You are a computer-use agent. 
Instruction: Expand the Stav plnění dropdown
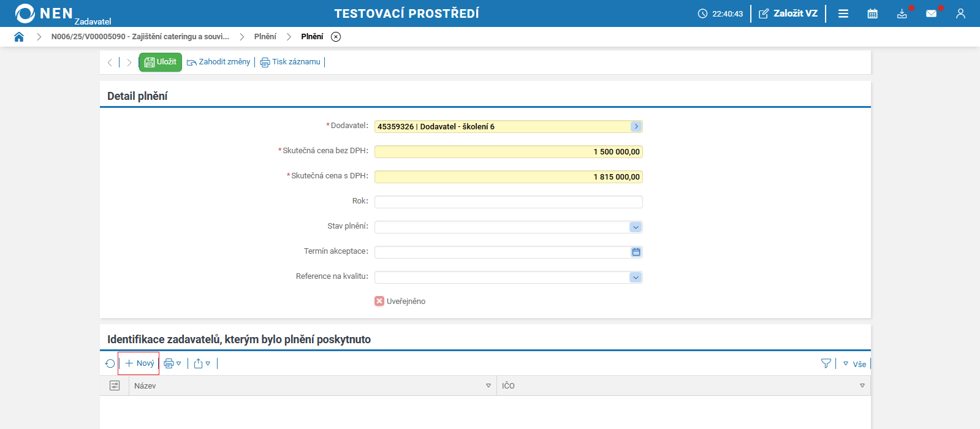(636, 227)
